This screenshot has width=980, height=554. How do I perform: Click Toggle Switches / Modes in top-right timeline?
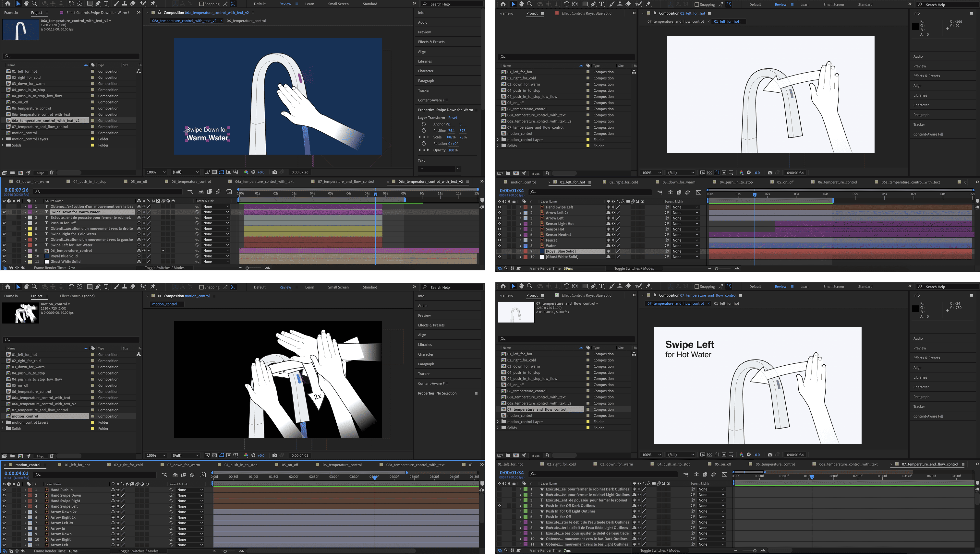(x=634, y=268)
